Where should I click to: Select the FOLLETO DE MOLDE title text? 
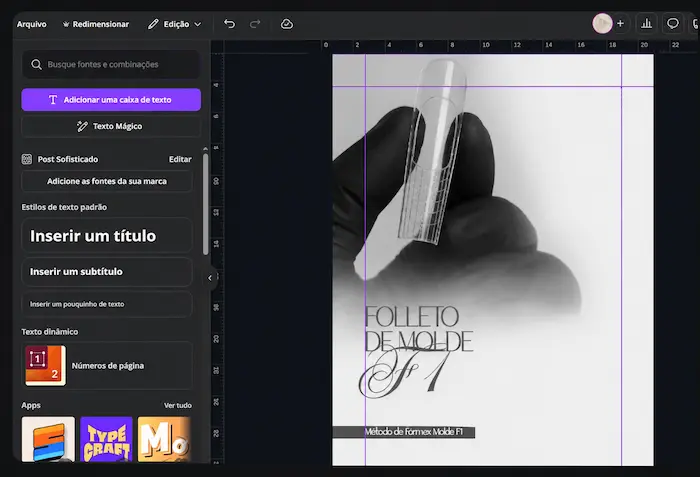pos(418,329)
